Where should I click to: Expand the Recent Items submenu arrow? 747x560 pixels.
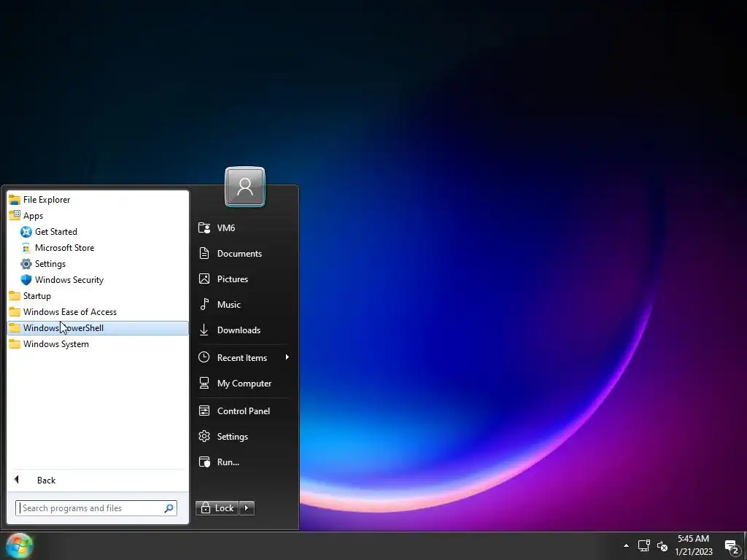click(287, 357)
